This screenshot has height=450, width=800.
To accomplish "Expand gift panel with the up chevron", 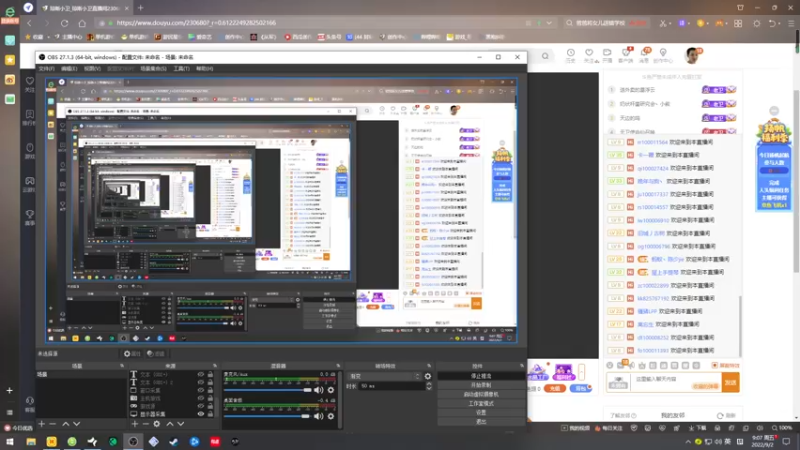I will click(581, 371).
